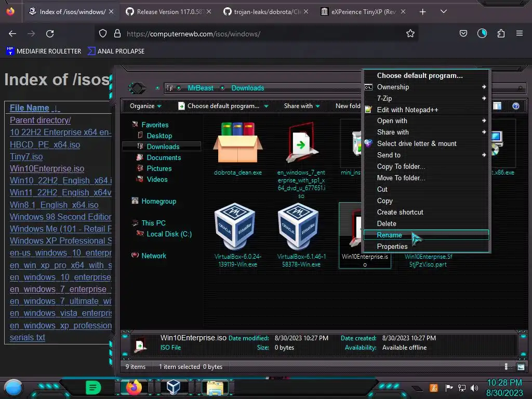
Task: Choose Properties in the context menu
Action: point(426,247)
